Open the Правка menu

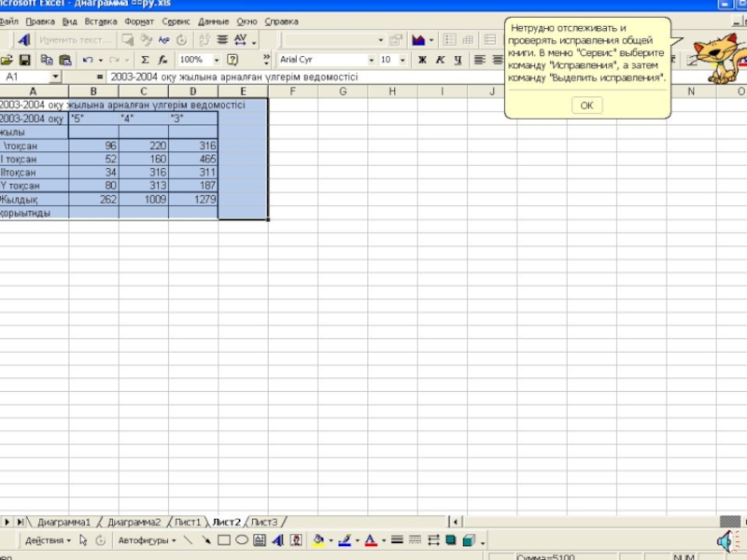point(40,21)
